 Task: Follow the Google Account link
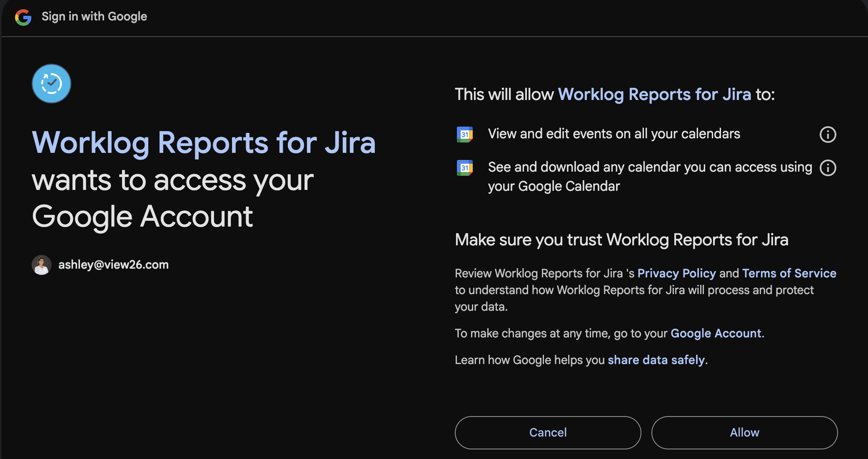pyautogui.click(x=716, y=333)
